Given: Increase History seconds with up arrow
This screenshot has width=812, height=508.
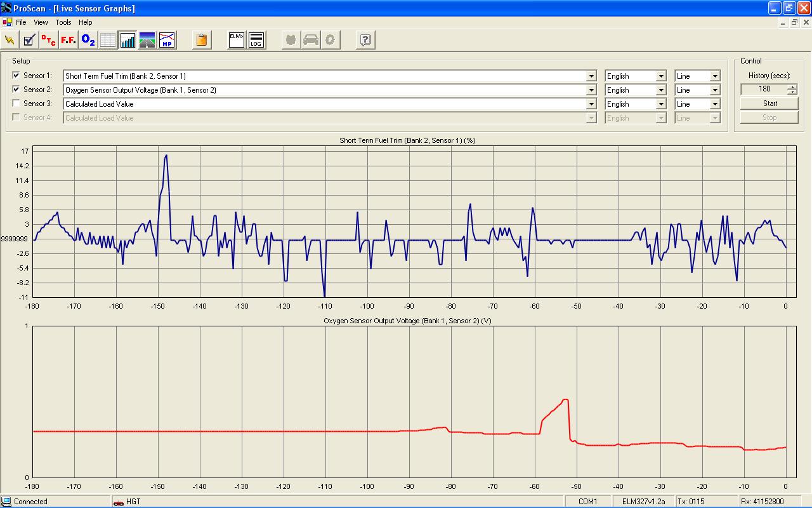Looking at the screenshot, I should pos(792,86).
